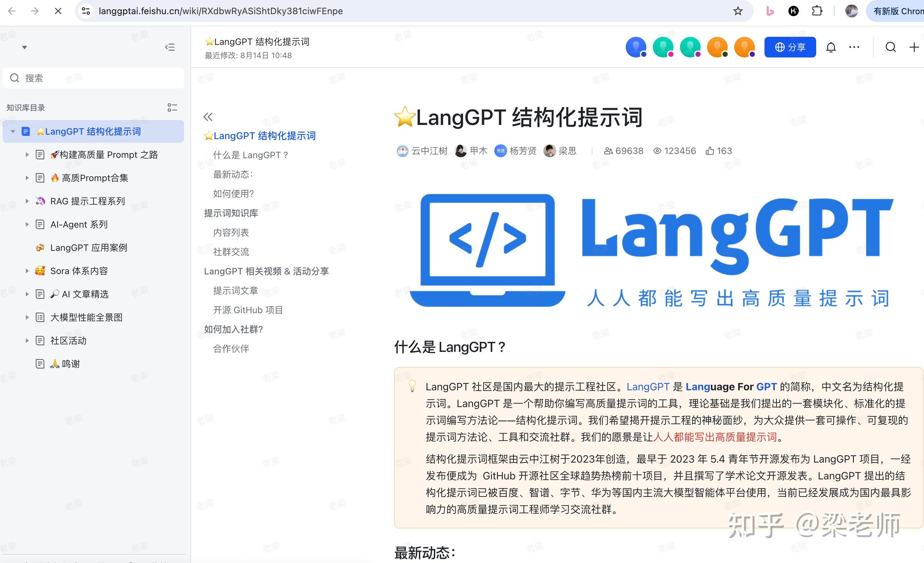Toggle the bookmark star in the address bar
This screenshot has height=563, width=924.
click(737, 11)
